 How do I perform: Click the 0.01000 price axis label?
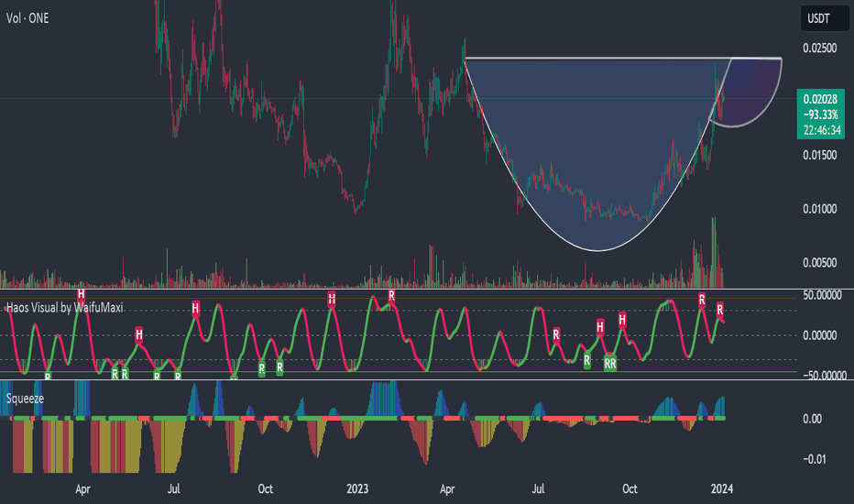tap(820, 209)
